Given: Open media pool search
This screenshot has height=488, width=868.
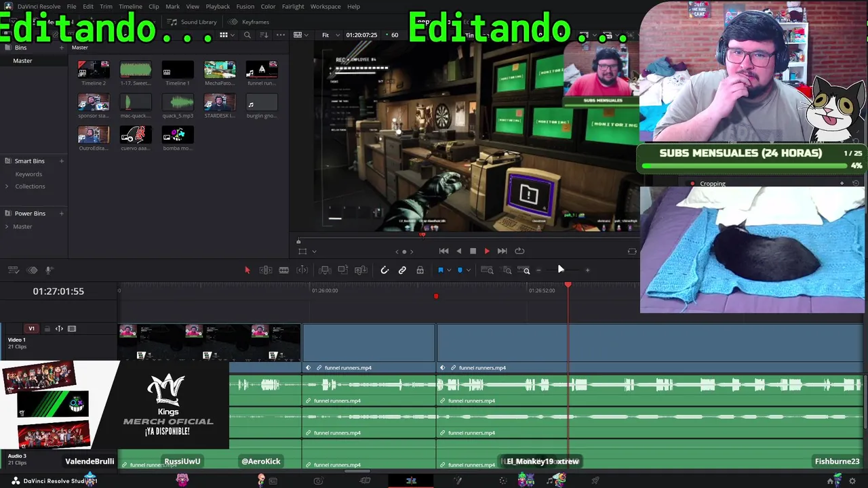Looking at the screenshot, I should tap(248, 35).
